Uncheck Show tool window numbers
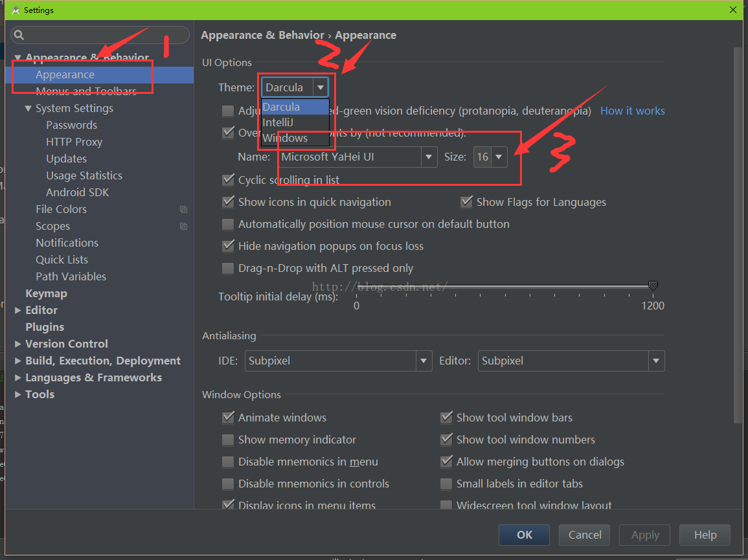Viewport: 748px width, 560px height. click(x=446, y=440)
